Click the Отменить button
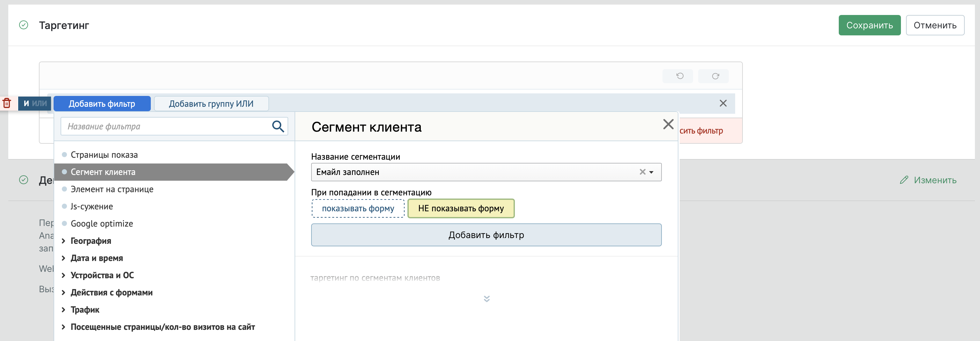Screen dimensions: 980x341 pyautogui.click(x=935, y=25)
